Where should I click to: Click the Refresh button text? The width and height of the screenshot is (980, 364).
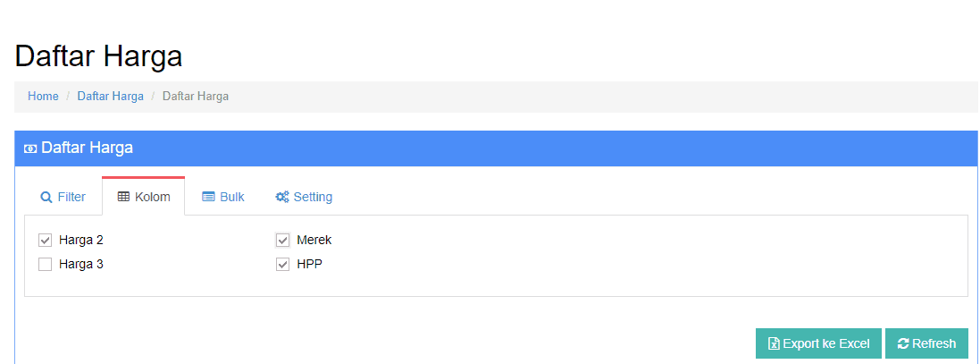click(x=934, y=343)
